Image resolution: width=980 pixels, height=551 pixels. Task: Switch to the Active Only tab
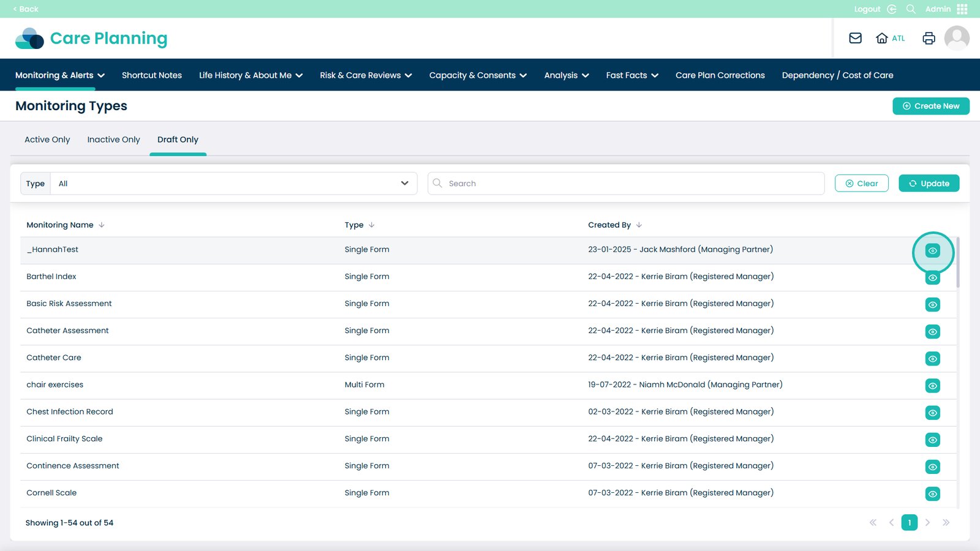(47, 140)
